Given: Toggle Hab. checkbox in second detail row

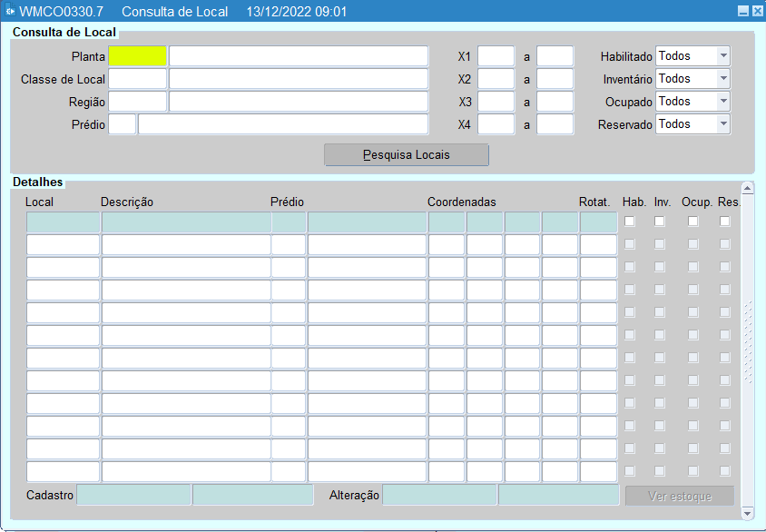Looking at the screenshot, I should [x=630, y=244].
